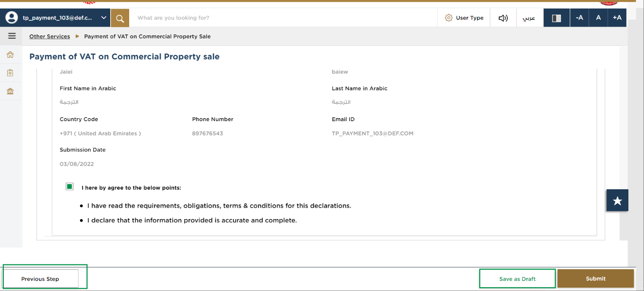Viewport: 644px width, 291px height.
Task: Open the Other Services breadcrumb link
Action: [x=50, y=36]
